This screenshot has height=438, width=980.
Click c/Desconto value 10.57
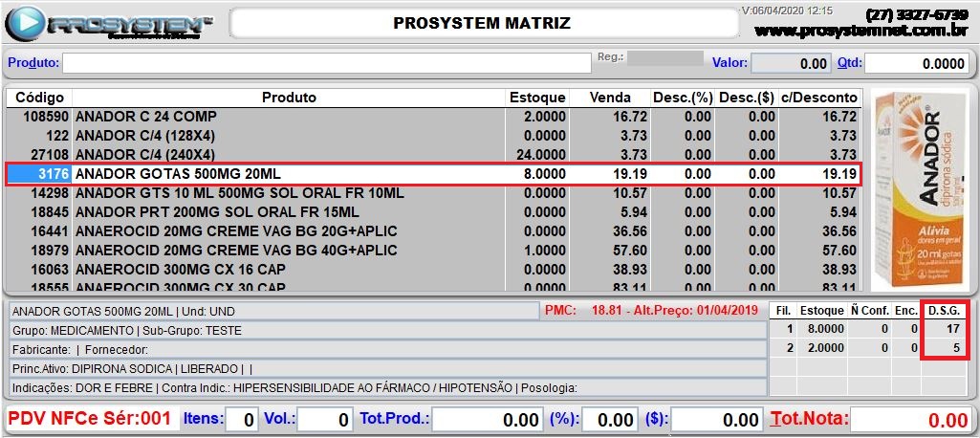coord(839,193)
